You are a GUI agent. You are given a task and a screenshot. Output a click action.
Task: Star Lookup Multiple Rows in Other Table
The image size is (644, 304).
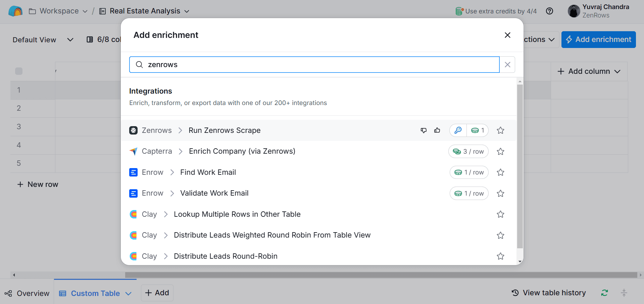point(500,214)
